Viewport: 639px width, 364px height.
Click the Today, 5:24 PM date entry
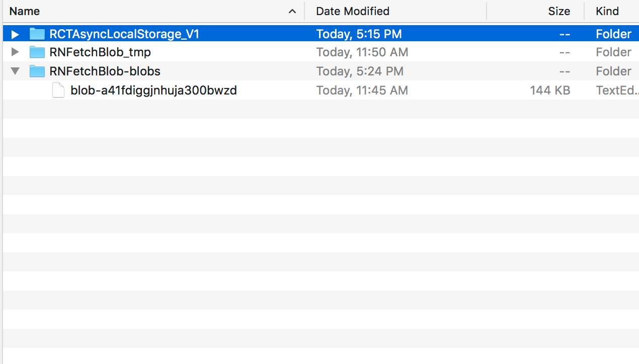pos(359,71)
